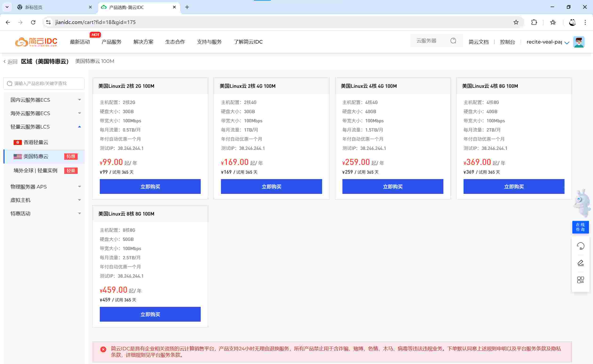593x364 pixels.
Task: Open a new browser tab
Action: click(187, 7)
